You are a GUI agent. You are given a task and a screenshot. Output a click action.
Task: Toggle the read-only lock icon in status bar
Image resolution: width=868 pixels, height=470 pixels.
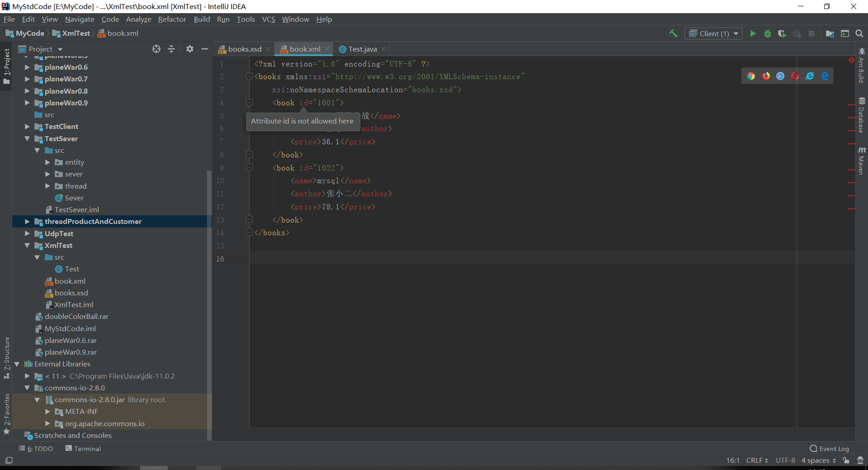tap(846, 461)
